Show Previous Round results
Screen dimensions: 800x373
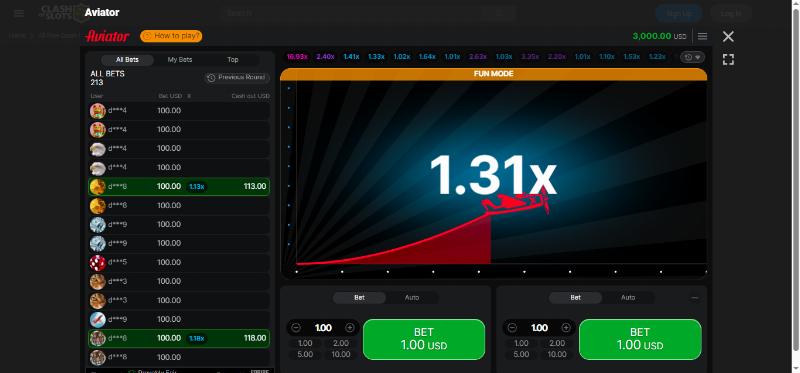(x=237, y=78)
